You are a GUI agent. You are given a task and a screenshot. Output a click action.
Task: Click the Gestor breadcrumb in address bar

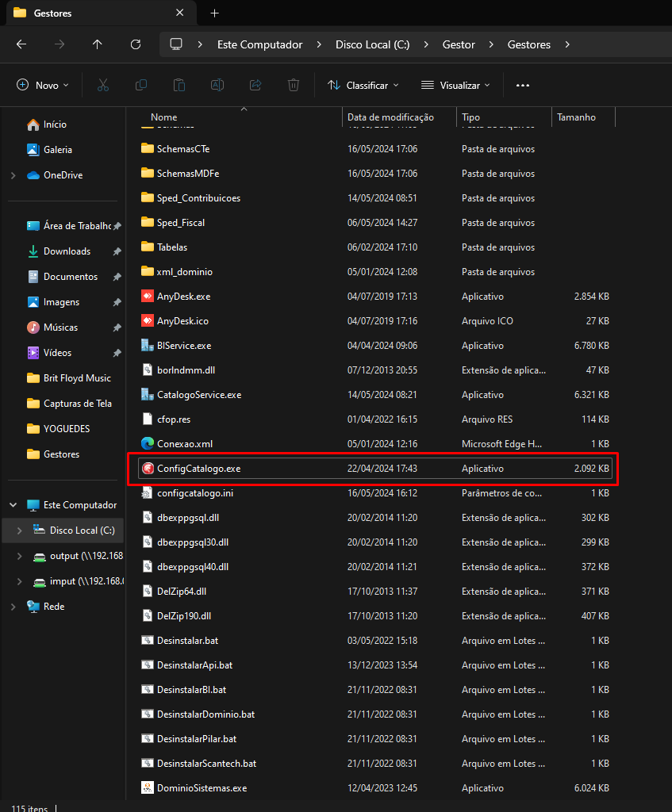pyautogui.click(x=459, y=44)
